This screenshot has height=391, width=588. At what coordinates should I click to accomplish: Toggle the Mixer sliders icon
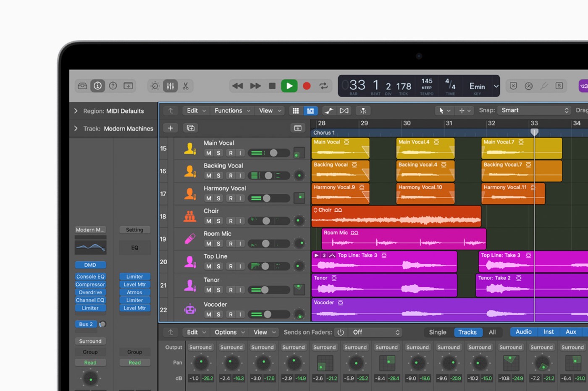171,86
